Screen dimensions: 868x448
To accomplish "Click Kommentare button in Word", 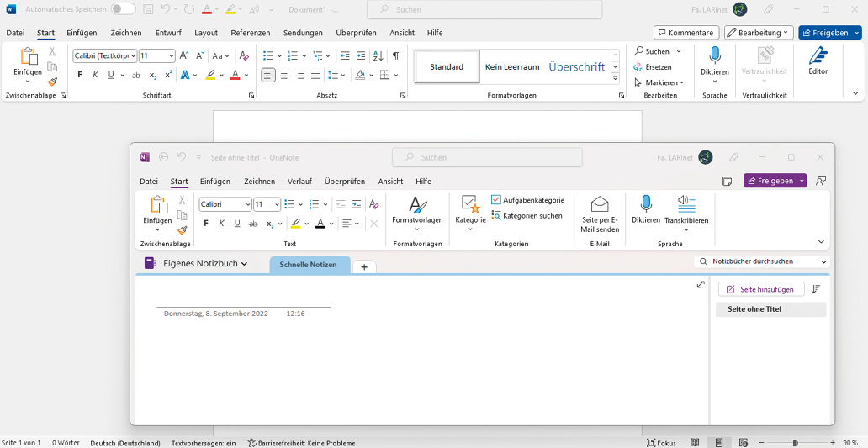I will (686, 33).
